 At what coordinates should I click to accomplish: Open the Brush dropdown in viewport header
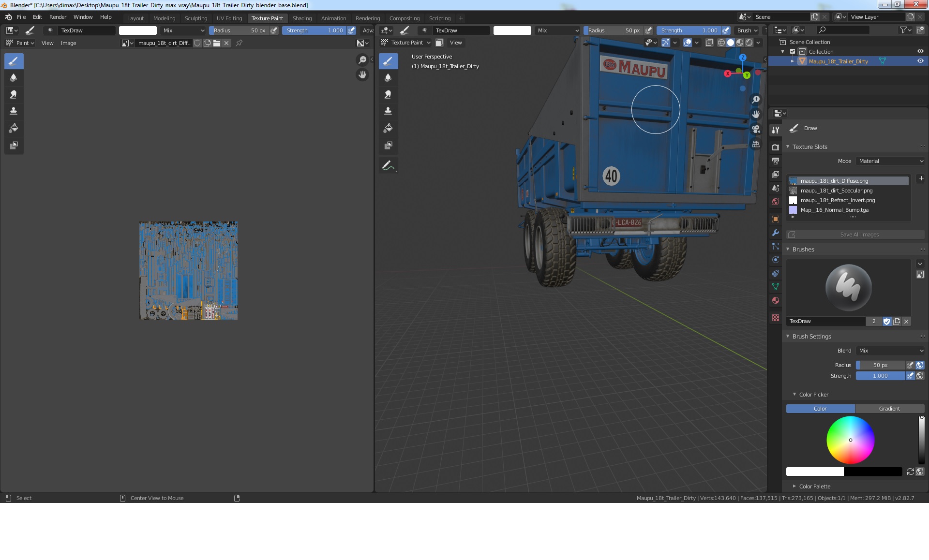coord(748,30)
